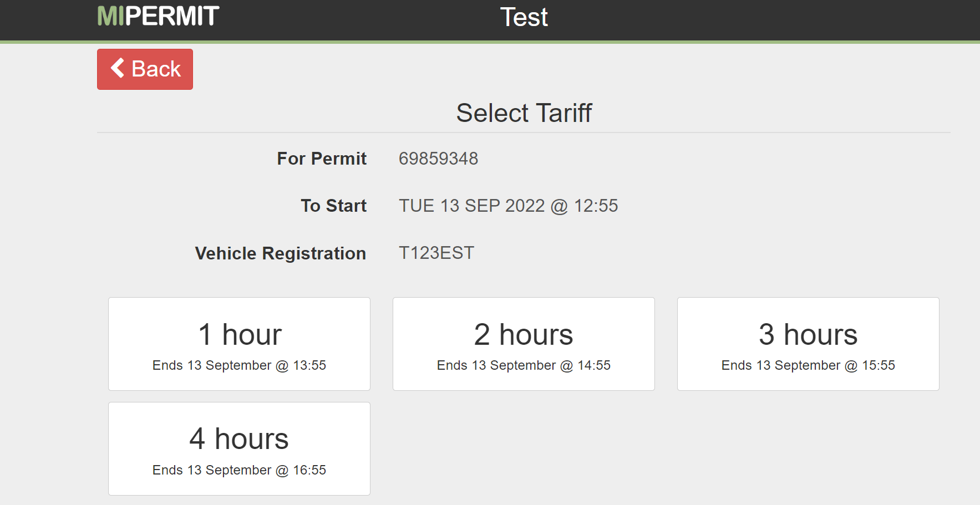Select the 2 hours tariff option
The height and width of the screenshot is (505, 980).
524,344
